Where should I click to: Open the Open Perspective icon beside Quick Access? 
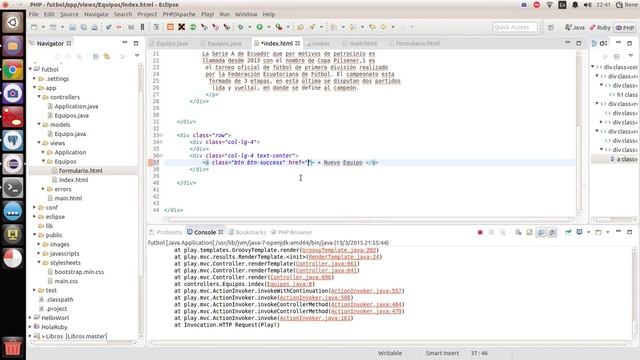coord(551,27)
